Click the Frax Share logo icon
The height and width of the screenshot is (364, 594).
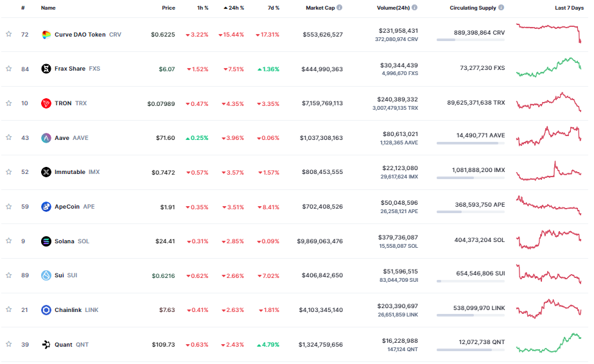click(x=46, y=69)
